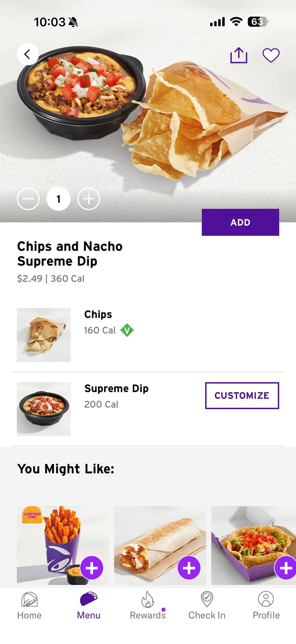The width and height of the screenshot is (296, 644).
Task: Increase quantity with plus button
Action: click(x=89, y=199)
